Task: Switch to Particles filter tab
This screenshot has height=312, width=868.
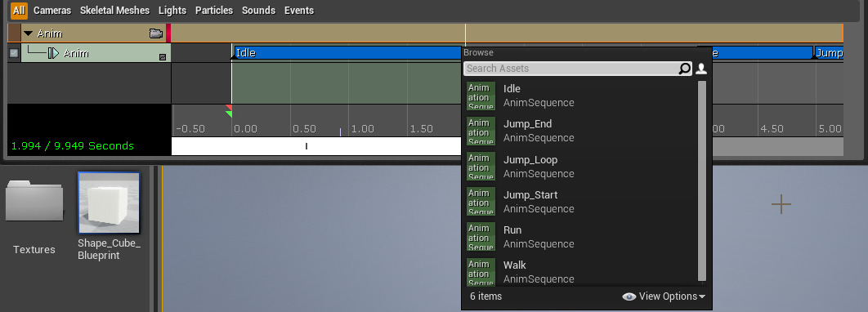Action: [x=214, y=11]
